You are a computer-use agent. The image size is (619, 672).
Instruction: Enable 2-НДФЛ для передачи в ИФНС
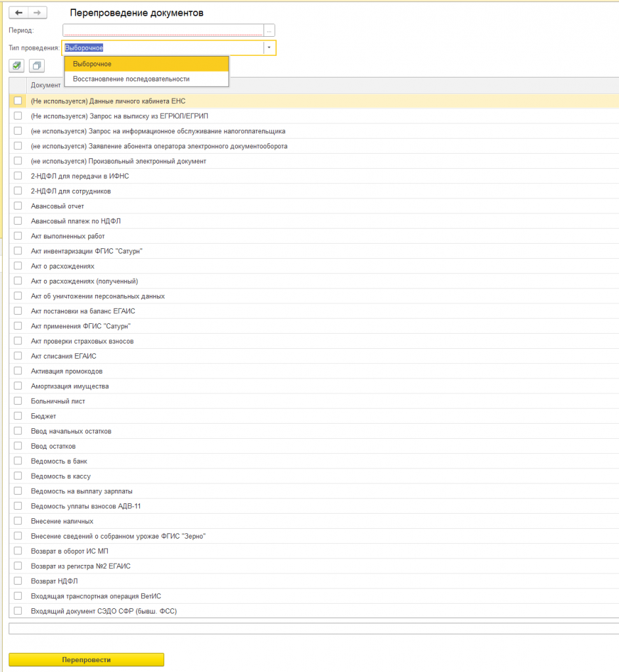pos(18,175)
